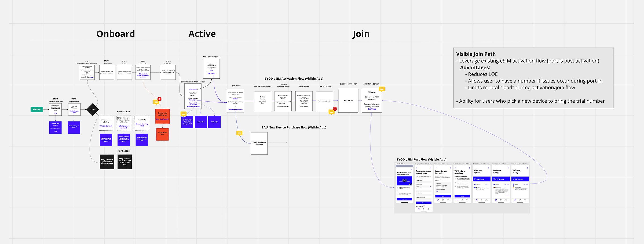The width and height of the screenshot is (644, 244).
Task: Play the video in the Transfer Modal mockup
Action: pyautogui.click(x=404, y=181)
